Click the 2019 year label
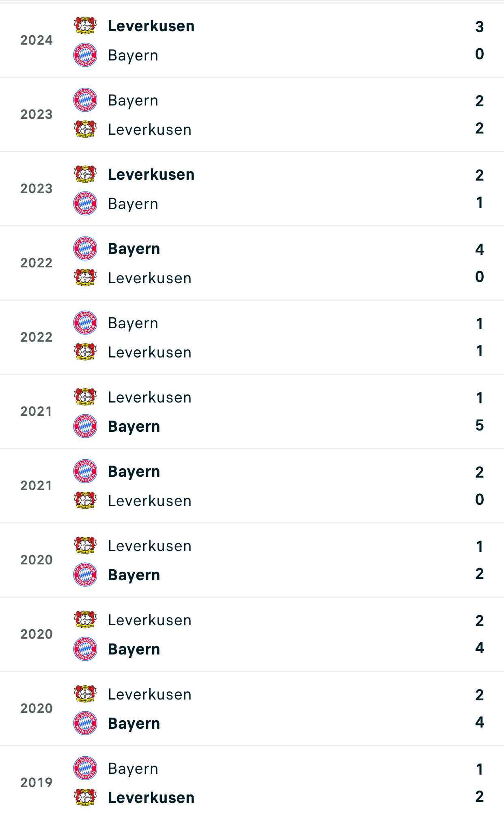504x818 pixels. point(37,783)
